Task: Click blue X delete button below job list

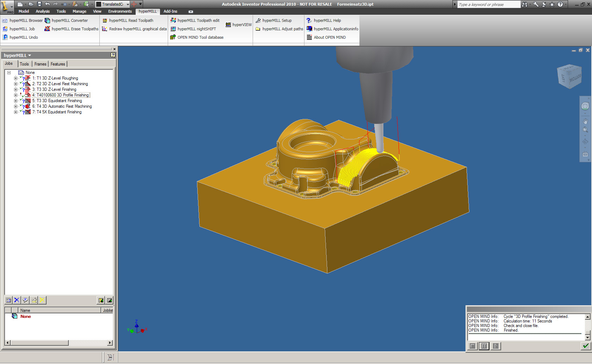Action: tap(17, 300)
